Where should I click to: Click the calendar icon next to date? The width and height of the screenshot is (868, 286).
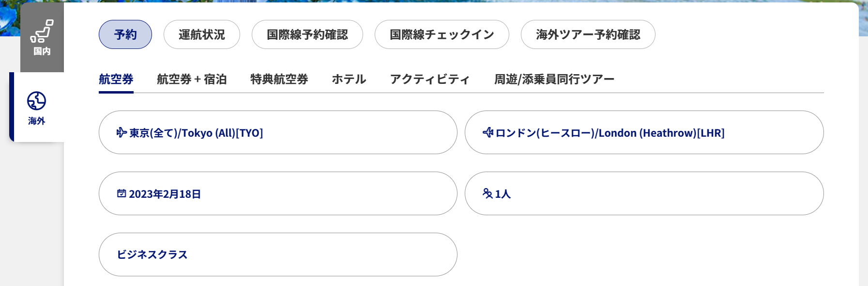[x=122, y=193]
